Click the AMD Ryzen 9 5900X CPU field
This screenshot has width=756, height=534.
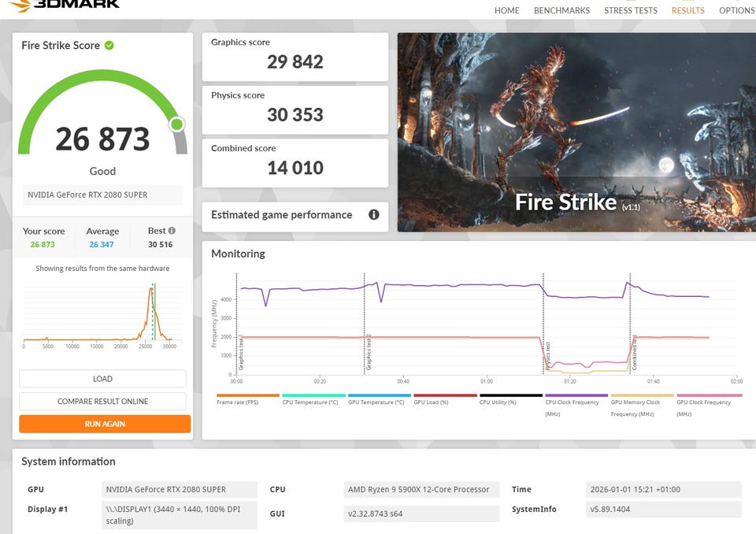point(421,489)
